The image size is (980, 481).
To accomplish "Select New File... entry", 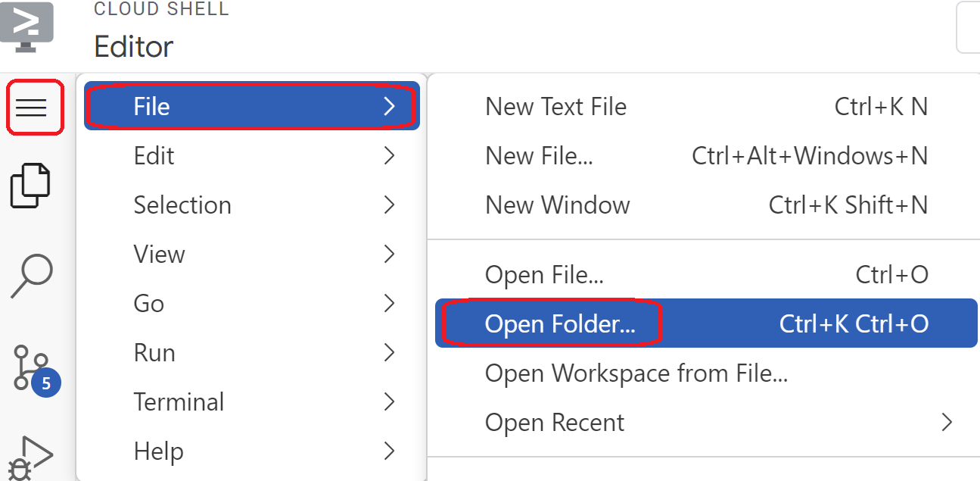I will click(539, 156).
